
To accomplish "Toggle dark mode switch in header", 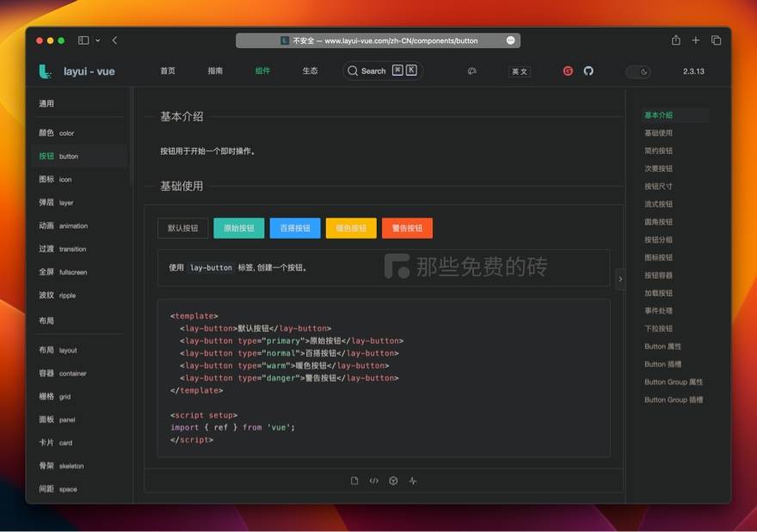I will [x=638, y=72].
